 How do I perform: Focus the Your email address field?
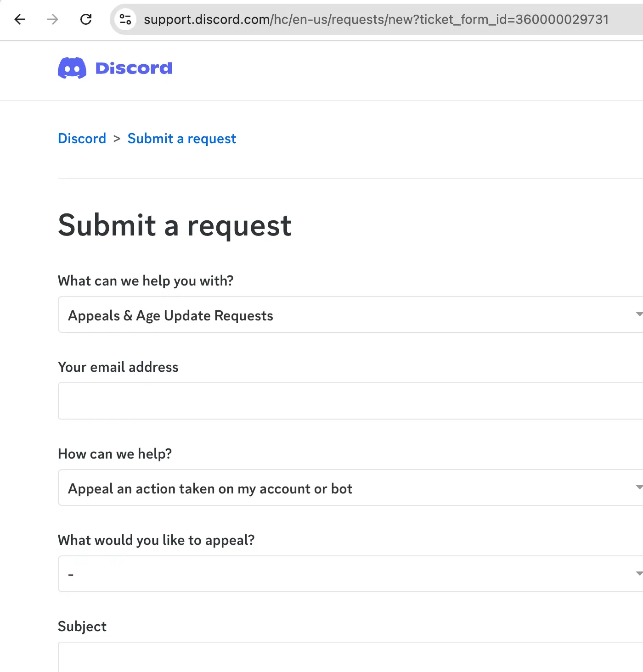[x=350, y=401]
